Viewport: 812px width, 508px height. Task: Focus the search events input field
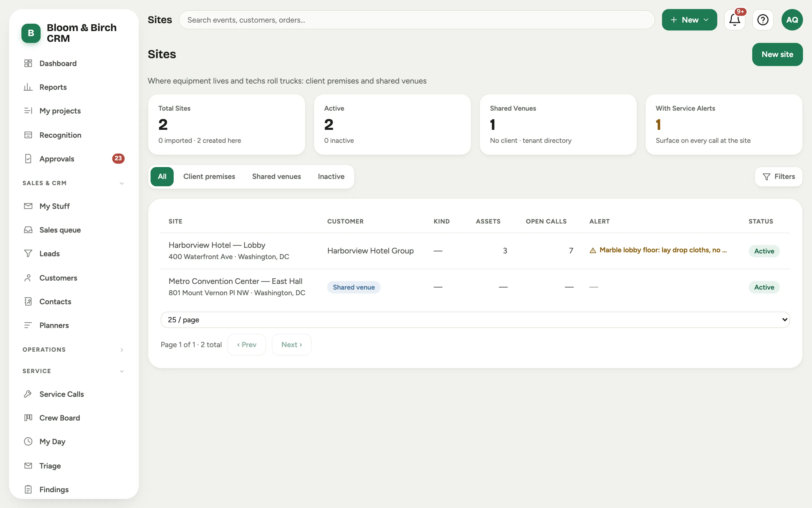click(x=417, y=20)
